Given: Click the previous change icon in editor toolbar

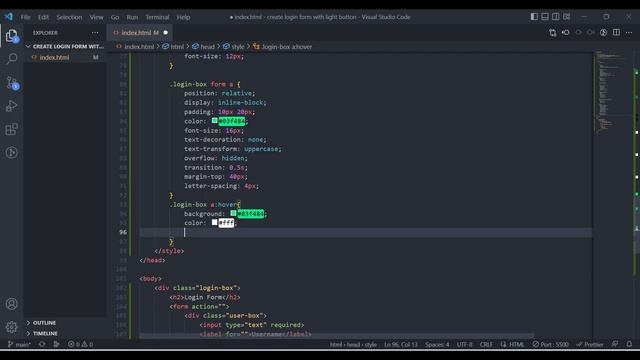Looking at the screenshot, I should [578, 33].
